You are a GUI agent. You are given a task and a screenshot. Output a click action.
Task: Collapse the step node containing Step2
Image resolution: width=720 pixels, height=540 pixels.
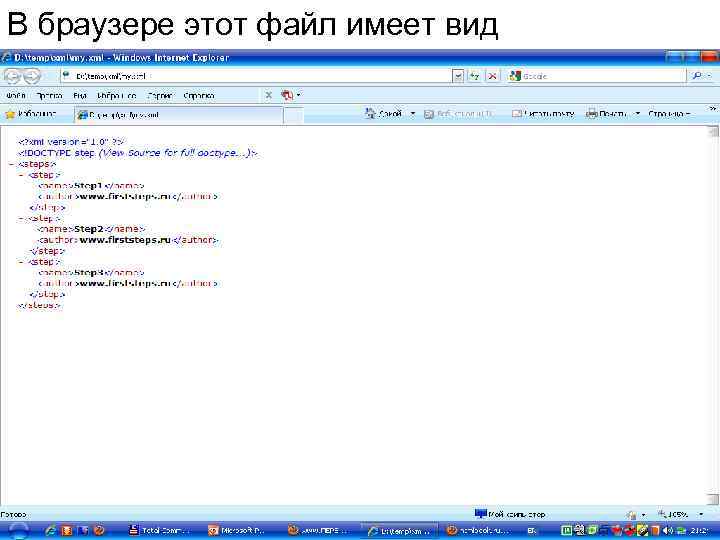click(22, 219)
